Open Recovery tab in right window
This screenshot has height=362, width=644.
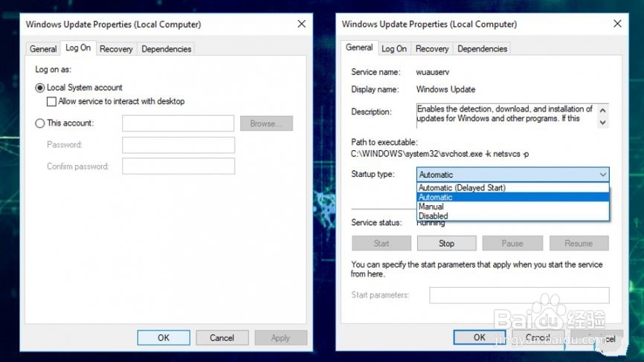[x=432, y=49]
